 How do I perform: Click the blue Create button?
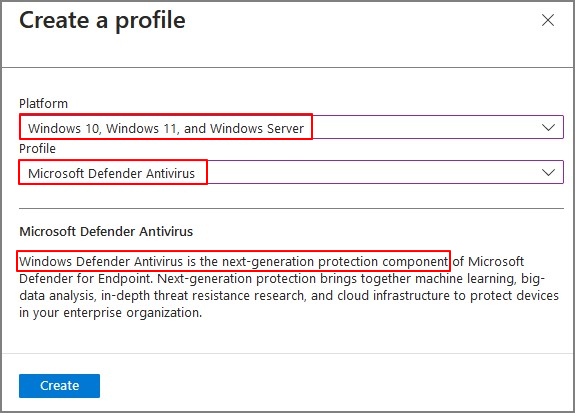59,385
